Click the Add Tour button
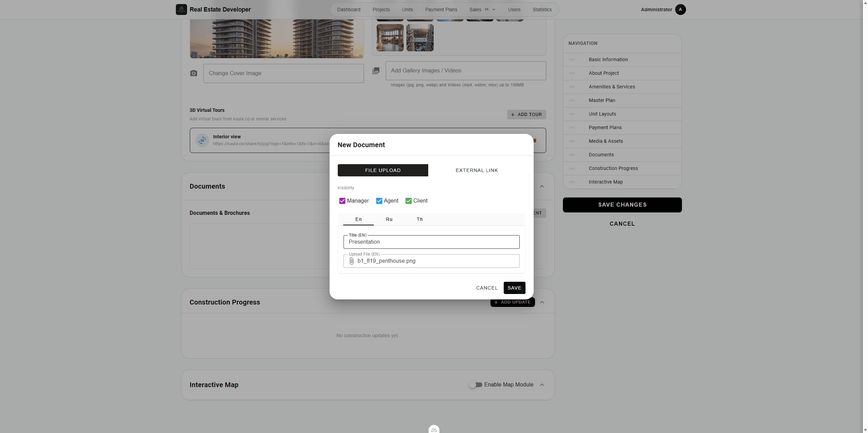The height and width of the screenshot is (433, 868). point(526,115)
